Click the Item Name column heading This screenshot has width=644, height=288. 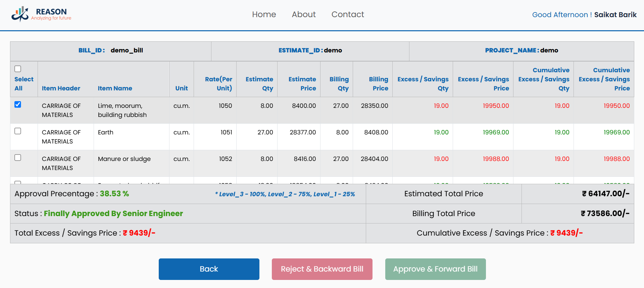click(x=115, y=88)
